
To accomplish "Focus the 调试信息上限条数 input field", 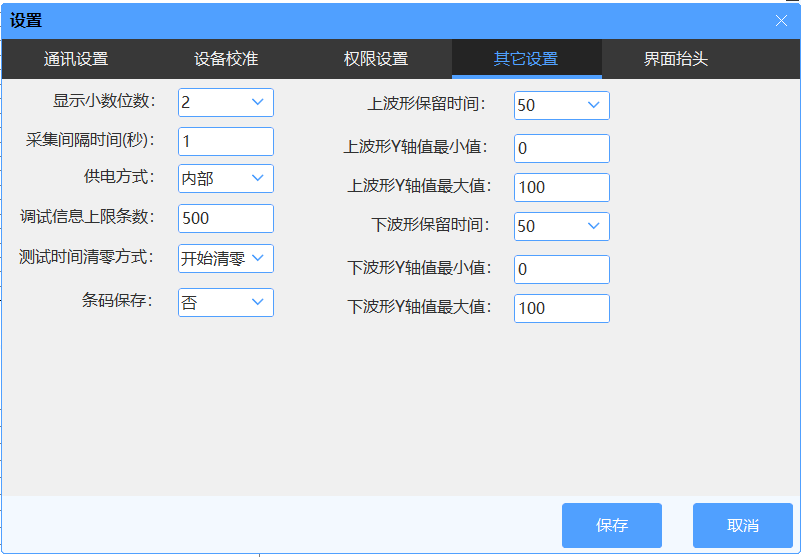I will [x=226, y=218].
